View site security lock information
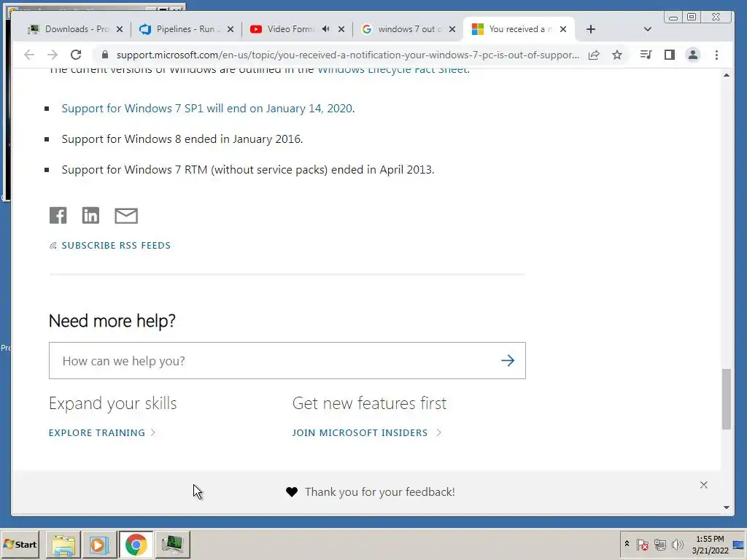The width and height of the screenshot is (747, 560). [x=105, y=55]
